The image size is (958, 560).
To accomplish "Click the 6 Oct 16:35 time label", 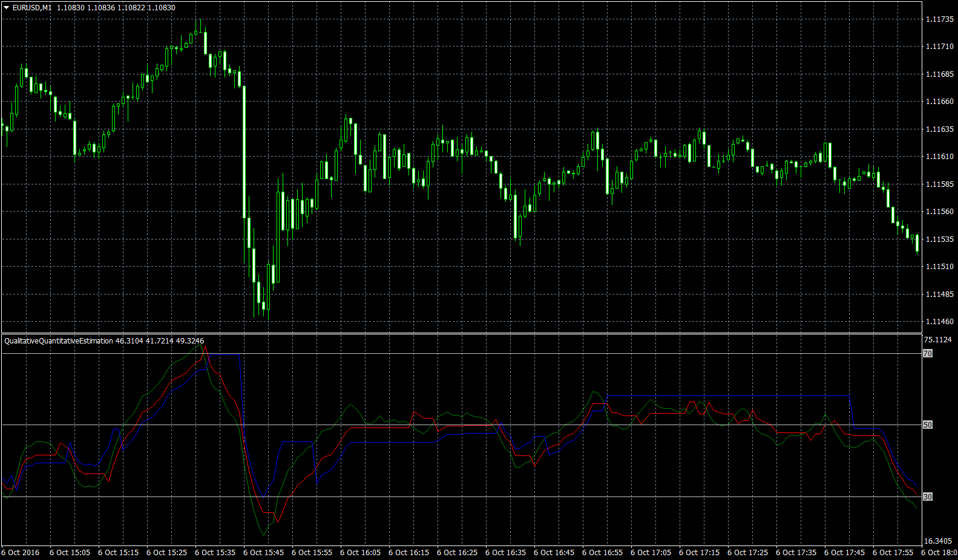I will pyautogui.click(x=506, y=553).
